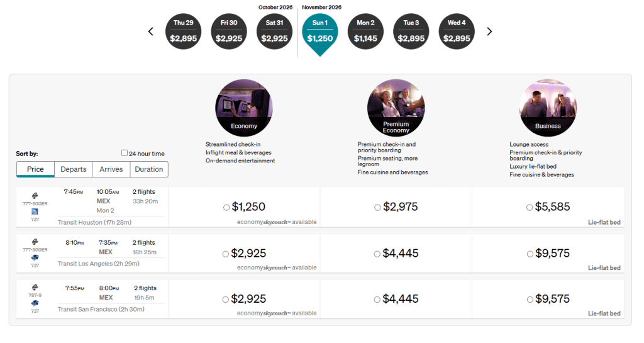
Task: Click Air New Zealand logo on Houston flight
Action: pos(35,193)
